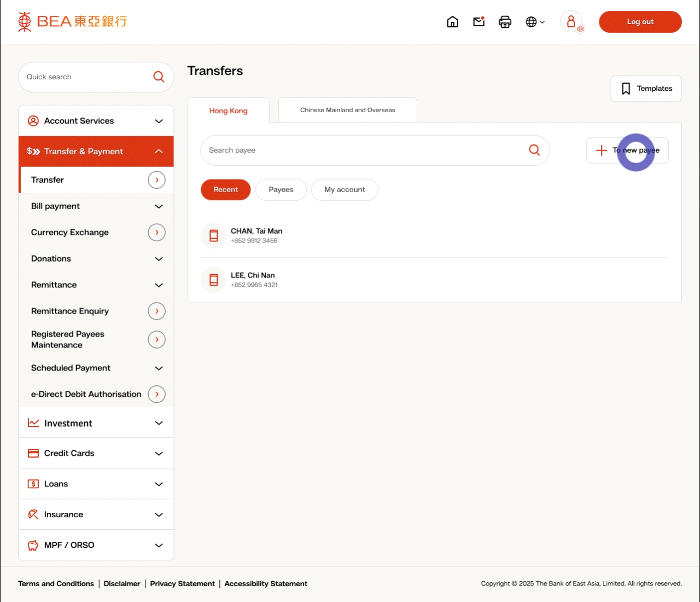Open the Templates bookmark button

coord(646,89)
